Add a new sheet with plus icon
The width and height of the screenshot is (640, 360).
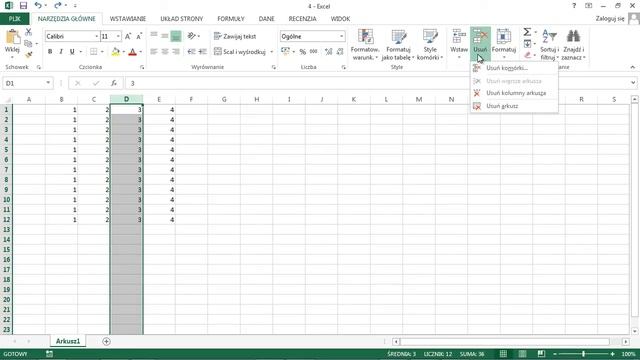click(x=106, y=341)
